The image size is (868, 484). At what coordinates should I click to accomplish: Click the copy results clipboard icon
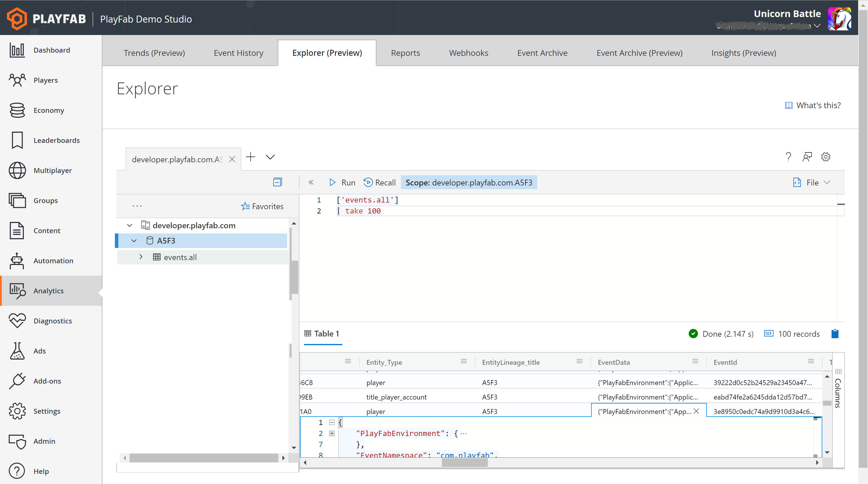point(835,334)
